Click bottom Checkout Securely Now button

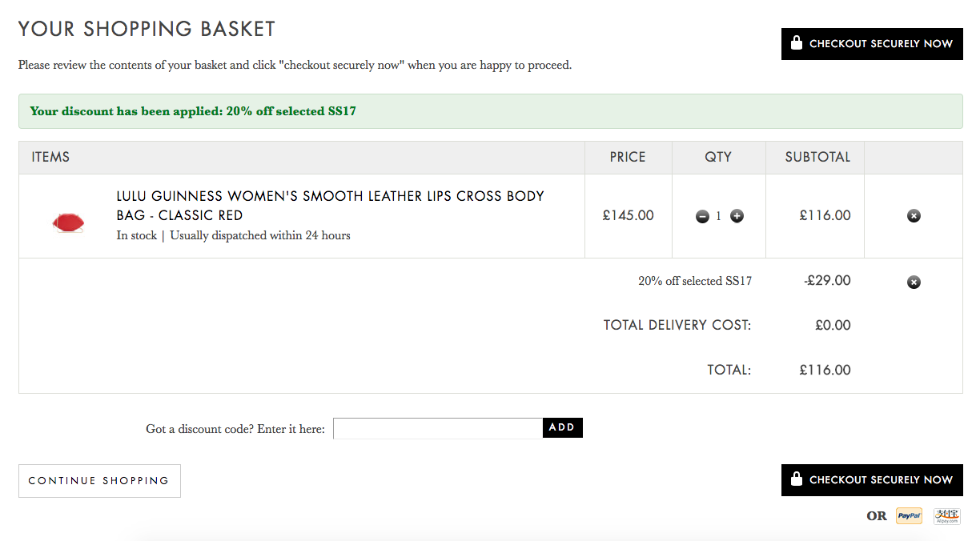click(872, 480)
